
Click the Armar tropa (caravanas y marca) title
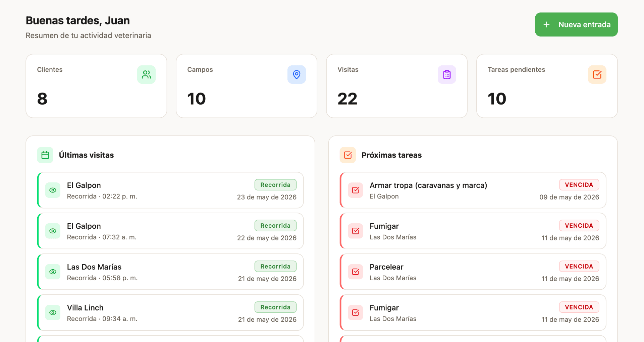(x=428, y=185)
